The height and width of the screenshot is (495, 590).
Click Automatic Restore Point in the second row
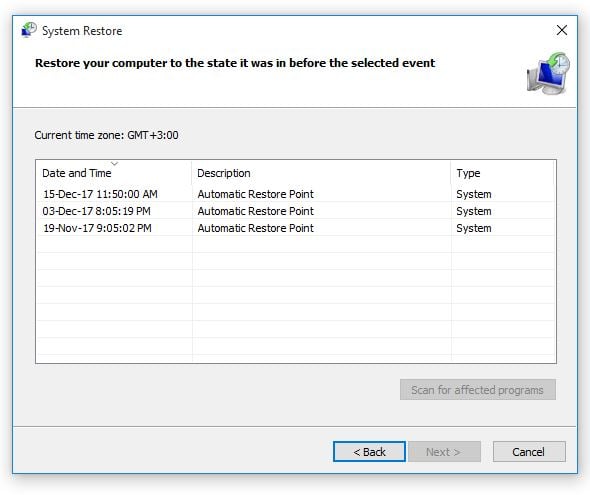pyautogui.click(x=255, y=211)
